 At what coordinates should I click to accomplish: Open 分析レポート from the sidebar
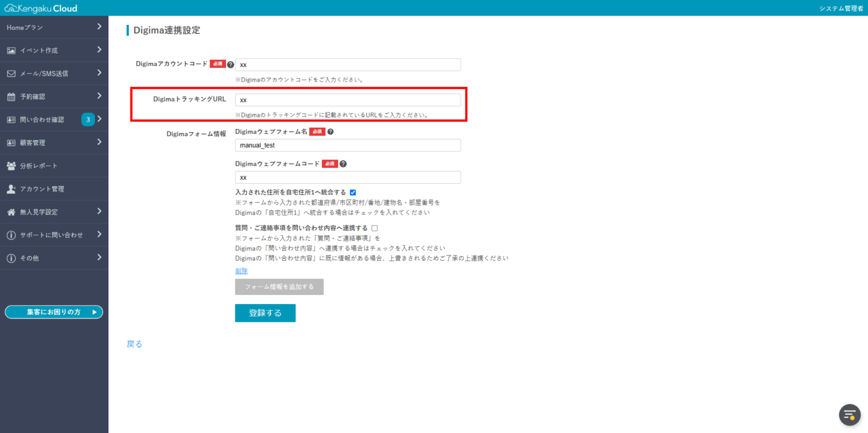click(x=38, y=166)
